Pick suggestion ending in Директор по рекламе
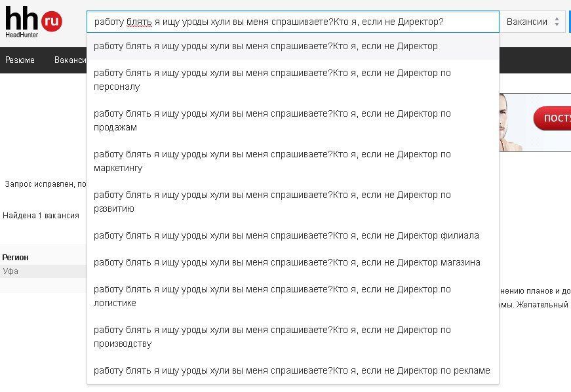Screen dimensions: 571x392 click(x=293, y=371)
